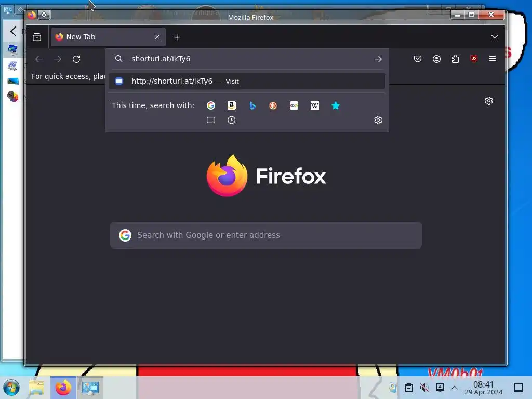
Task: Open the Extensions panel
Action: coord(455,59)
